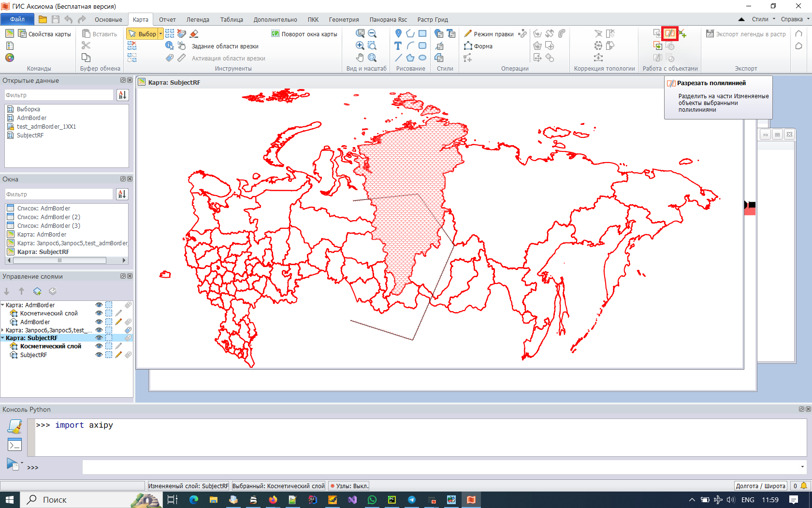
Task: Pick the ellipse drawing tool
Action: [422, 58]
